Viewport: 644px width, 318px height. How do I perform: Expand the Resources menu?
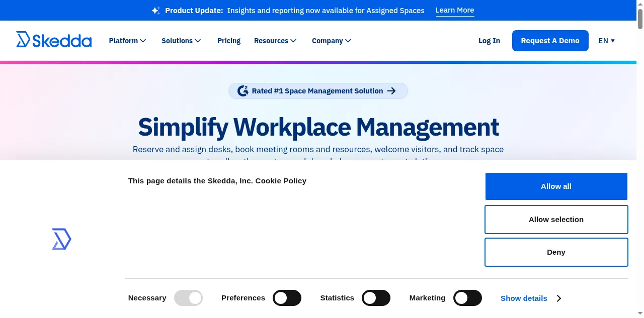click(x=275, y=41)
